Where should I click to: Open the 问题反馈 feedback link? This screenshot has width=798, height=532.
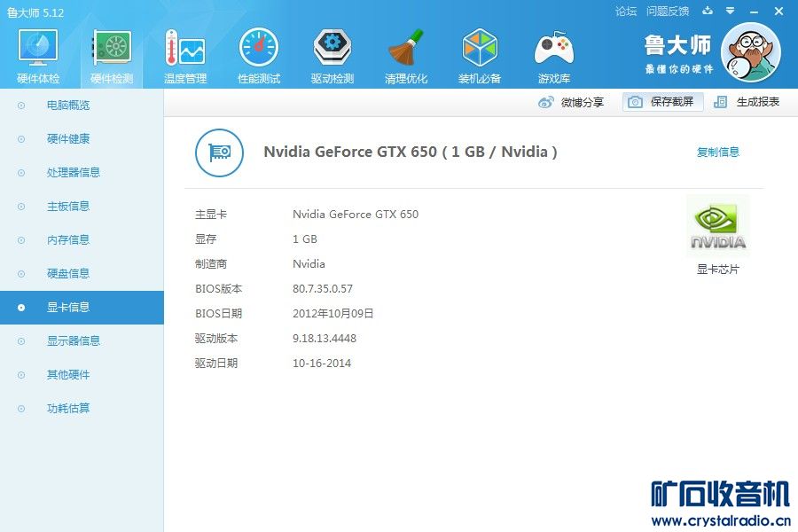click(667, 12)
